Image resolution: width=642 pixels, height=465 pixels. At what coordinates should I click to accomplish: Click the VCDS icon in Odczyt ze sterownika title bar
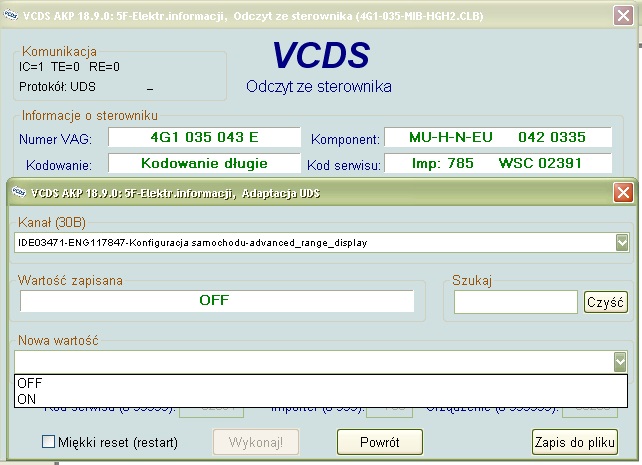[11, 15]
